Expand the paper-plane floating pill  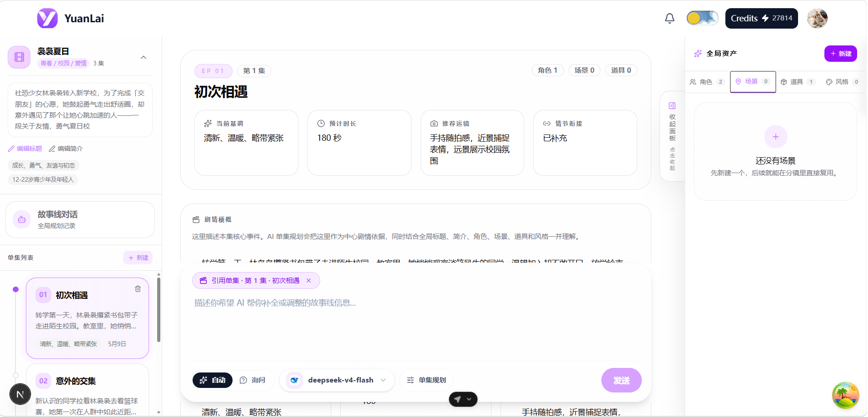tap(463, 399)
